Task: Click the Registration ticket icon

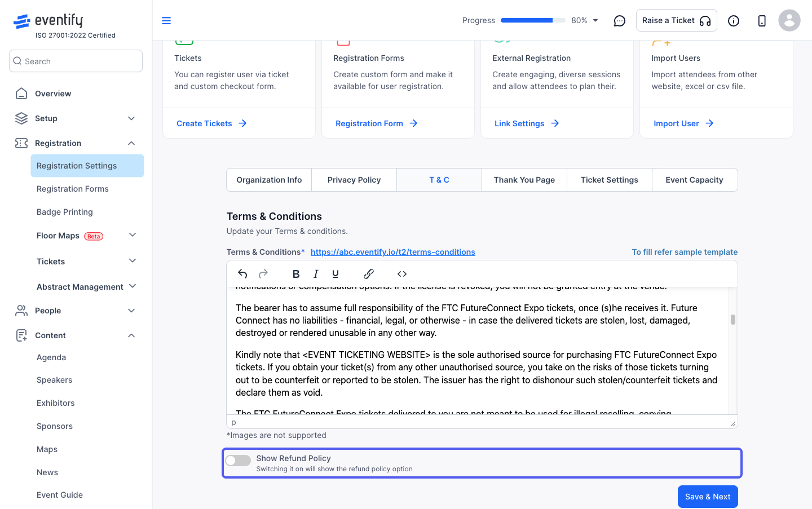Action: [21, 143]
